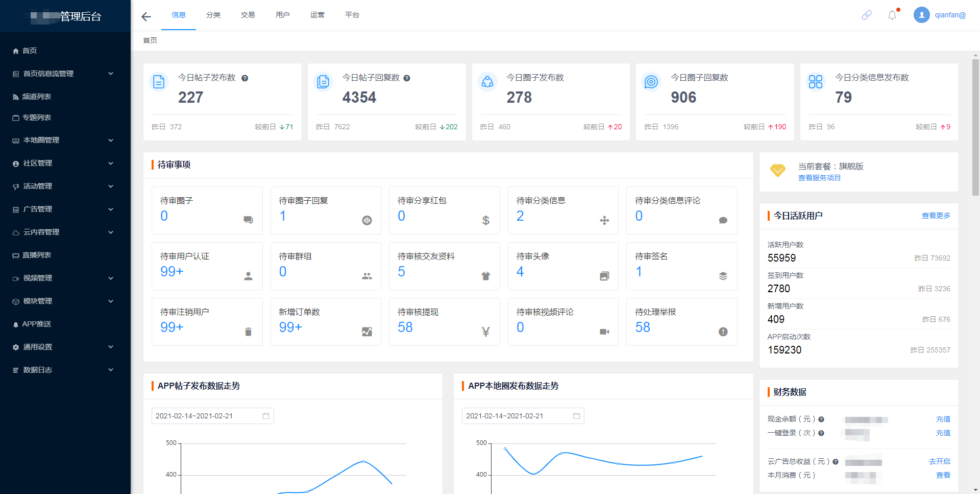Click the vertical page scrollbar thumb
Screen dimensions: 980x494
pos(975,127)
